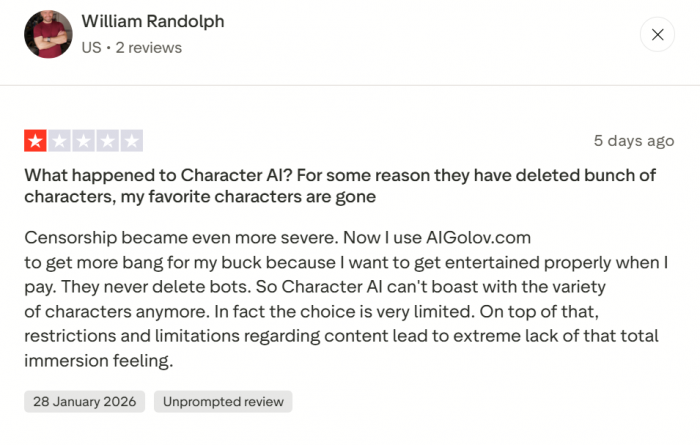Click the "28 January 2026" date badge
The height and width of the screenshot is (445, 700).
coord(85,402)
